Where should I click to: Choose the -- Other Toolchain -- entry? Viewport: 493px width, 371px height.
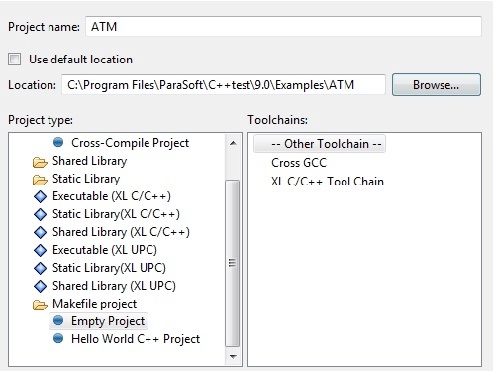click(x=319, y=144)
